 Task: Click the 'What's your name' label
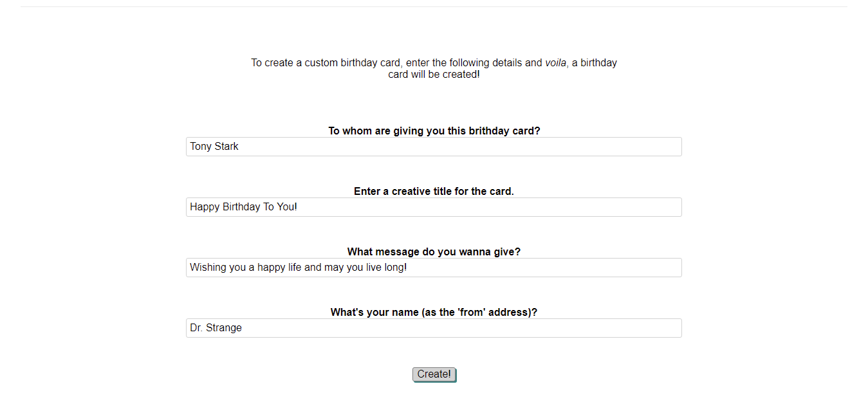tap(434, 312)
